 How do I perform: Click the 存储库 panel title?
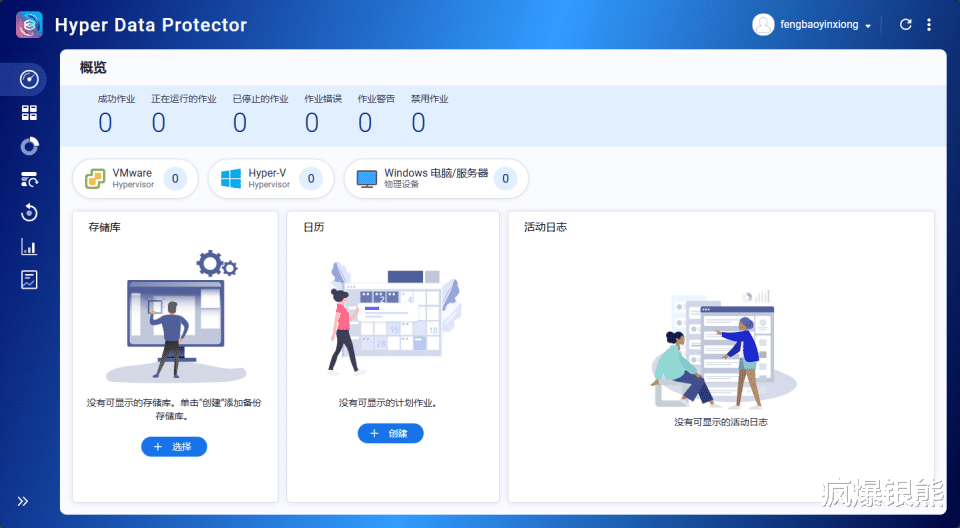(x=105, y=227)
